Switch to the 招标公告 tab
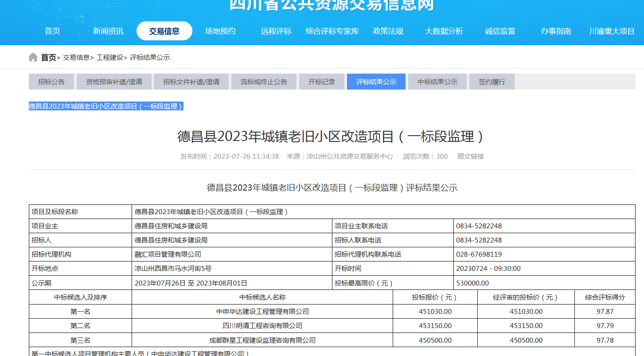This screenshot has height=356, width=644. coord(51,82)
